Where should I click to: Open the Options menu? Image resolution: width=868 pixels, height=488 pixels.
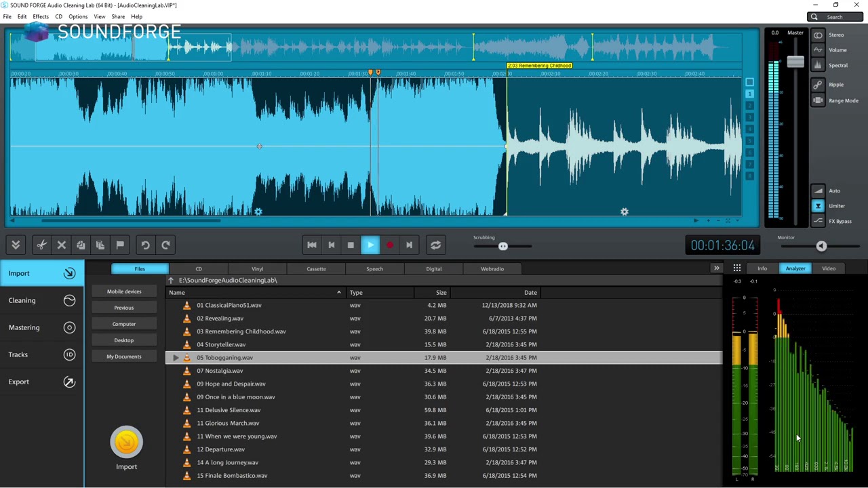[78, 16]
